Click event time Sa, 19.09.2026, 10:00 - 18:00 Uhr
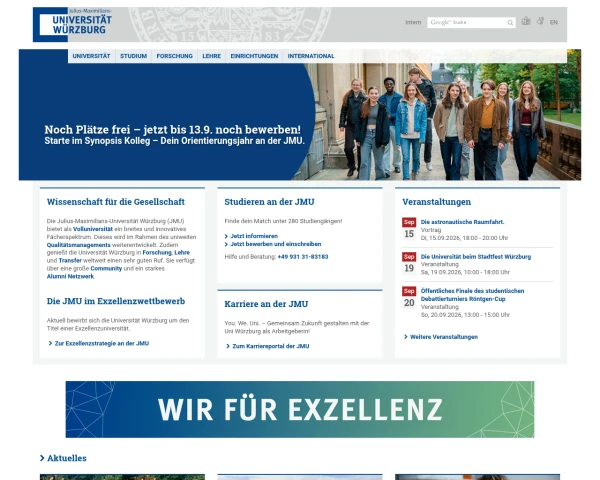This screenshot has height=480, width=600. click(465, 272)
